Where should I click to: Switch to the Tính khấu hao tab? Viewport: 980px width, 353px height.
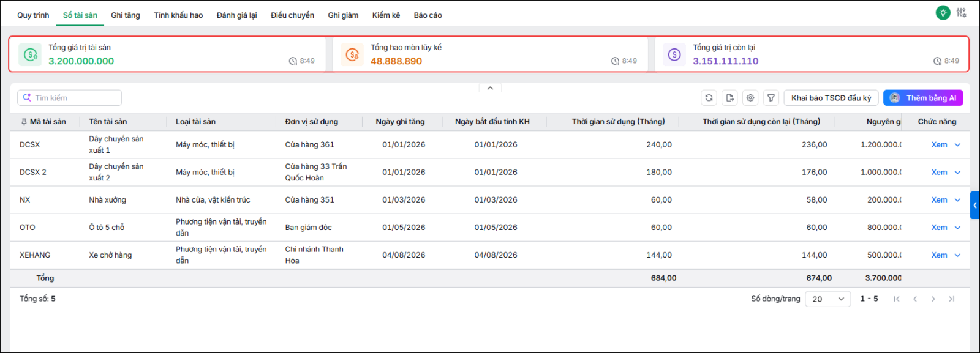tap(178, 15)
